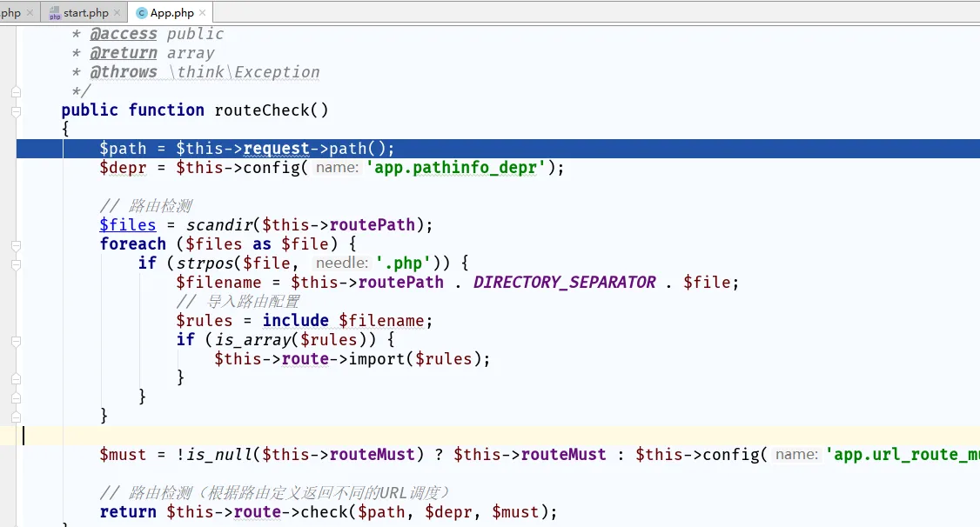Click the PHP file icon on start.php tab
This screenshot has width=980, height=527.
point(55,13)
